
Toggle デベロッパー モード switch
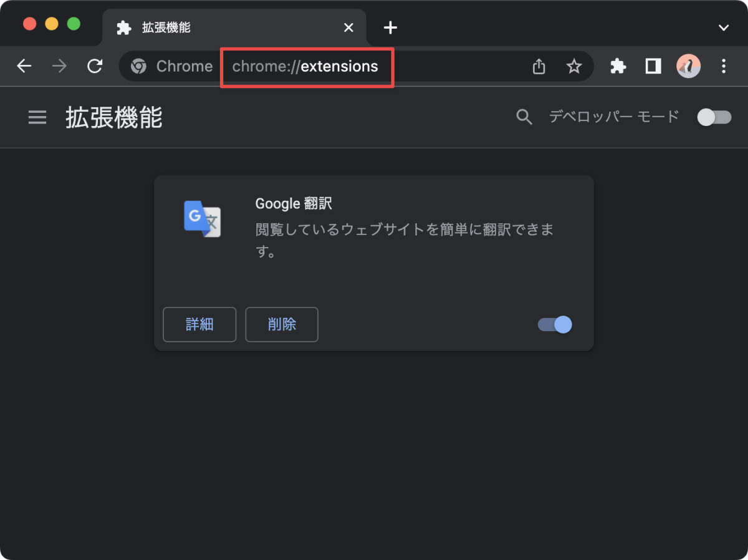coord(714,117)
